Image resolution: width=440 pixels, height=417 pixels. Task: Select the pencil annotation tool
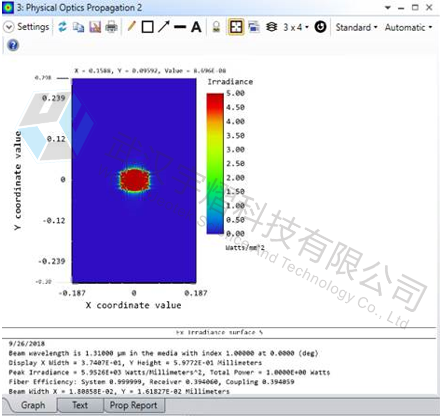(131, 27)
